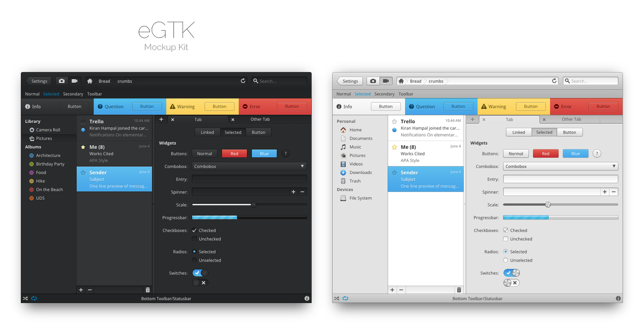Turn off the blue switch in Switches row
This screenshot has width=644, height=324.
click(x=200, y=272)
